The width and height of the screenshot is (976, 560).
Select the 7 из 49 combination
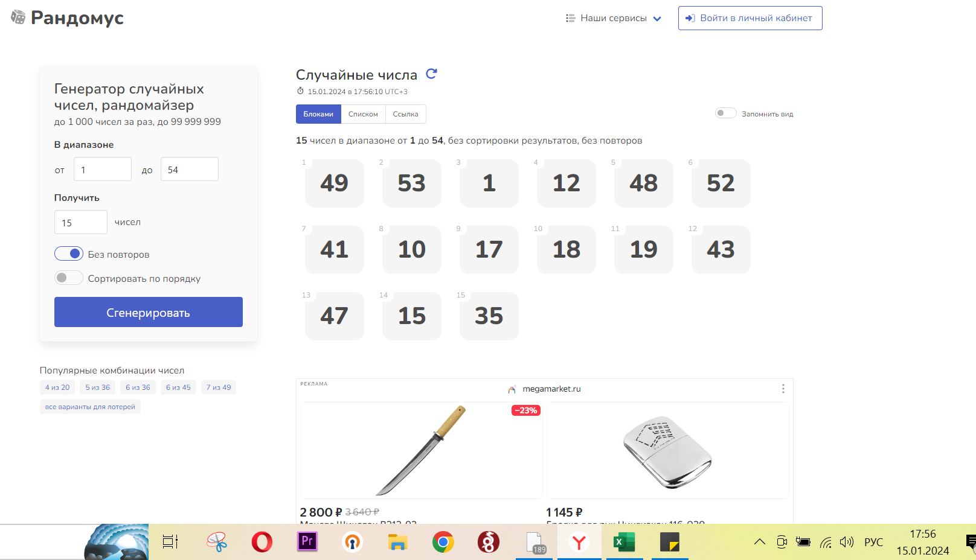tap(219, 387)
